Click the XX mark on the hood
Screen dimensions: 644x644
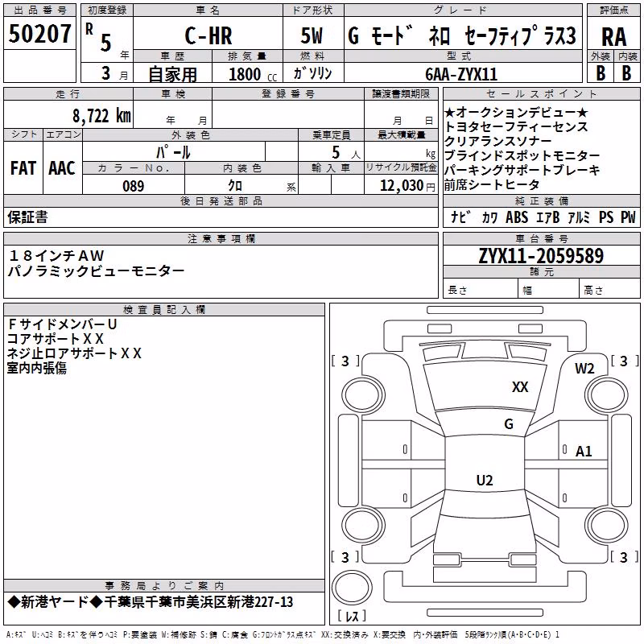(520, 387)
